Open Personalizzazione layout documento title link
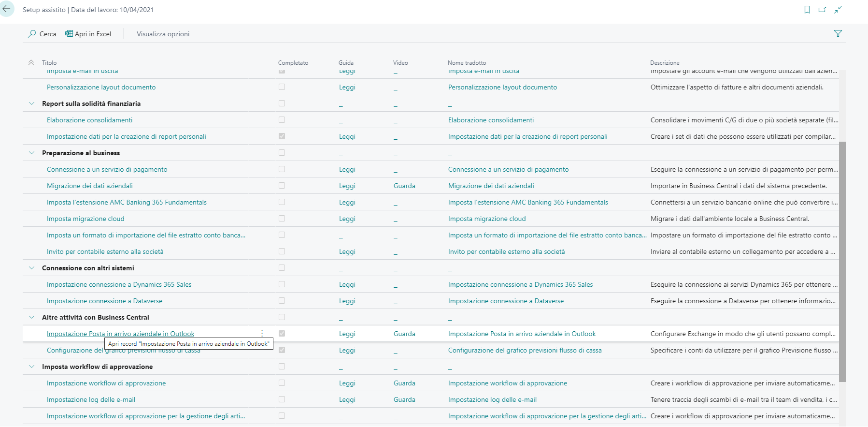The width and height of the screenshot is (868, 427). coord(101,87)
